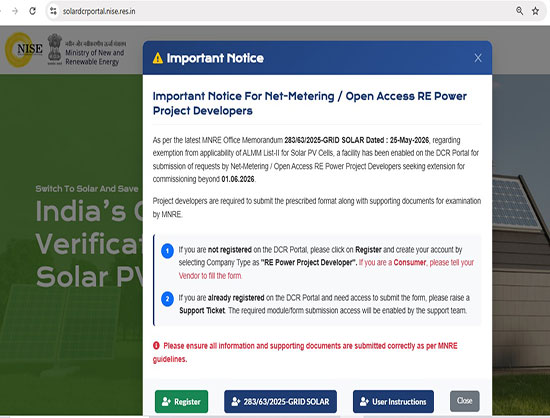Image resolution: width=550 pixels, height=418 pixels.
Task: Click the Switch To Solar And Save tagline
Action: tap(87, 189)
